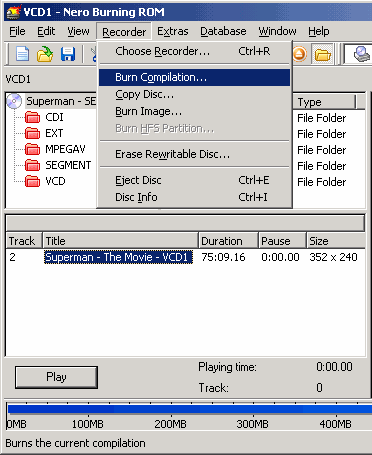Click the Nero app icon in title bar
This screenshot has height=455, width=372.
coord(13,12)
